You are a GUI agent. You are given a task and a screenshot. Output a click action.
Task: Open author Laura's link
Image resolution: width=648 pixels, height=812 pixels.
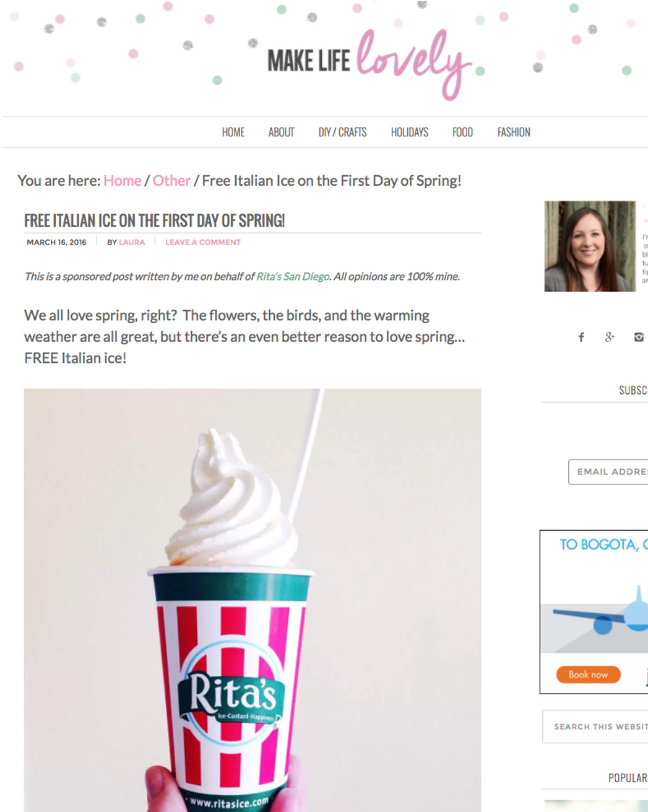point(132,242)
